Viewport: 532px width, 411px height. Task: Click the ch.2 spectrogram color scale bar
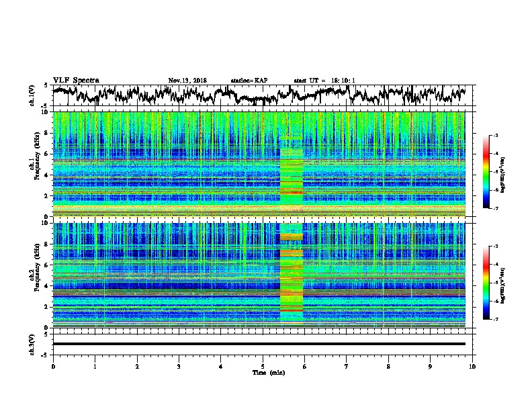pyautogui.click(x=486, y=283)
